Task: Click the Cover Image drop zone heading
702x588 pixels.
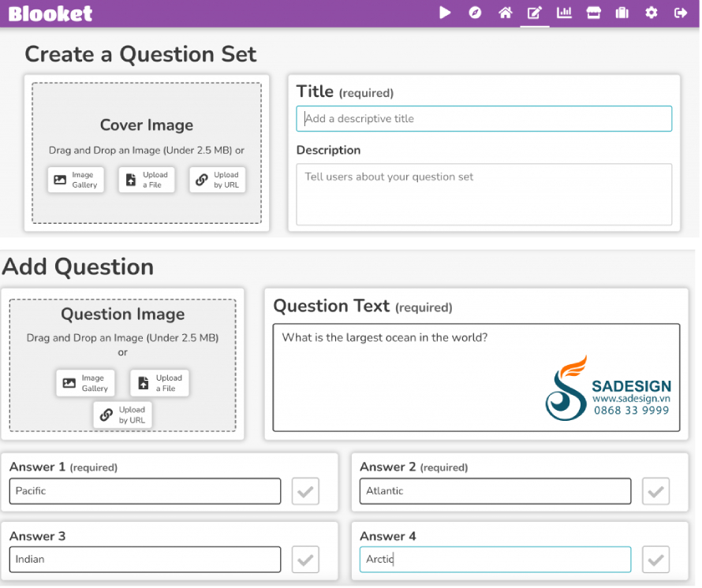Action: click(147, 125)
